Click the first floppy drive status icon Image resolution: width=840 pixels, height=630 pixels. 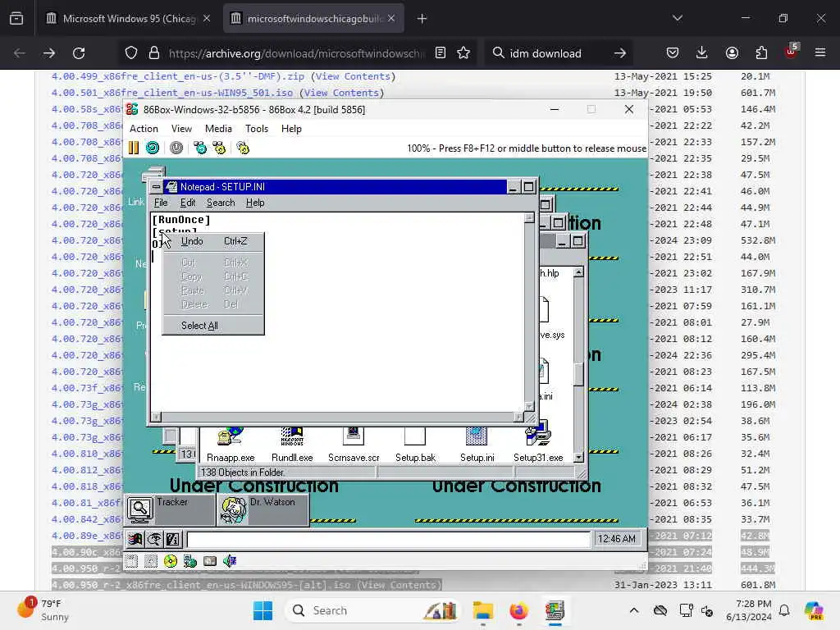tap(131, 561)
